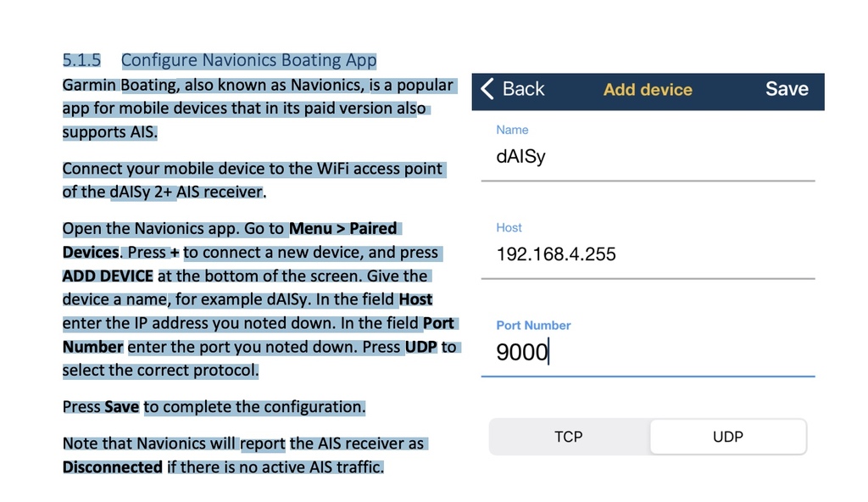Click the Name field containing dAISy
Image resolution: width=868 pixels, height=502 pixels.
[x=648, y=157]
